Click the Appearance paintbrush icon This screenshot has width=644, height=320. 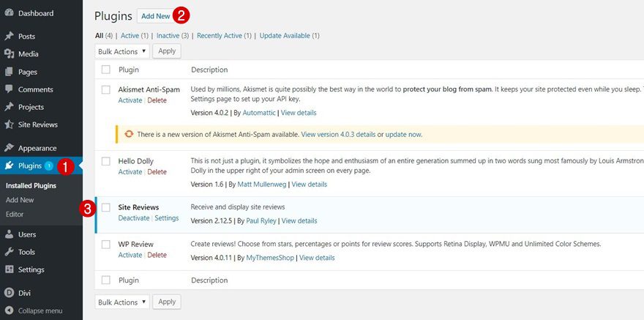(9, 148)
